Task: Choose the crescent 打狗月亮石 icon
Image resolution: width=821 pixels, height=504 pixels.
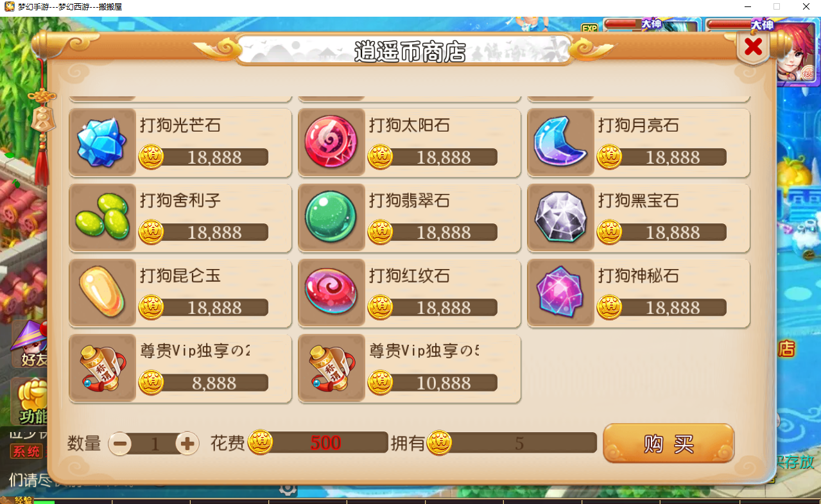Action: coord(560,143)
